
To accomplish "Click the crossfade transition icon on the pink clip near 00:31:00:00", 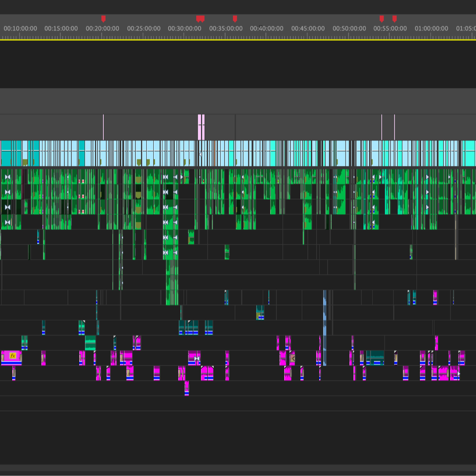I will pos(197,359).
